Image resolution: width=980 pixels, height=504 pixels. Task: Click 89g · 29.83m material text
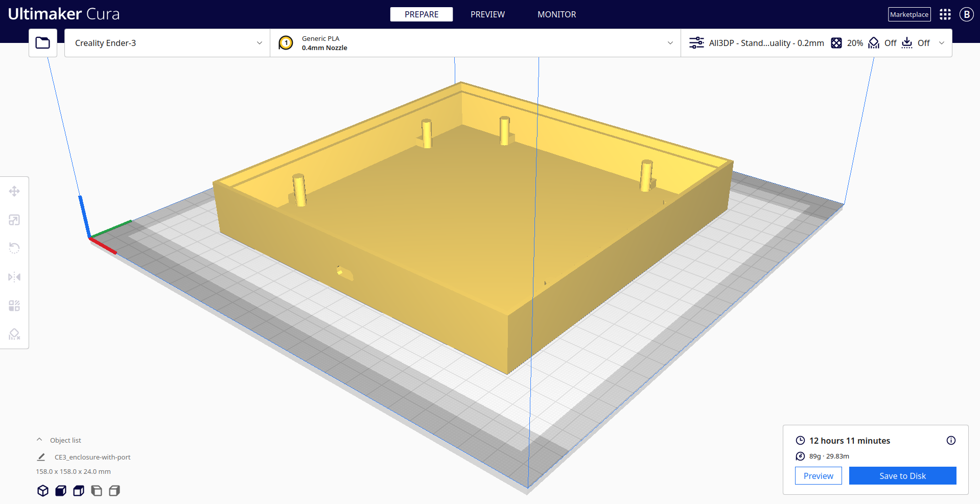point(829,456)
